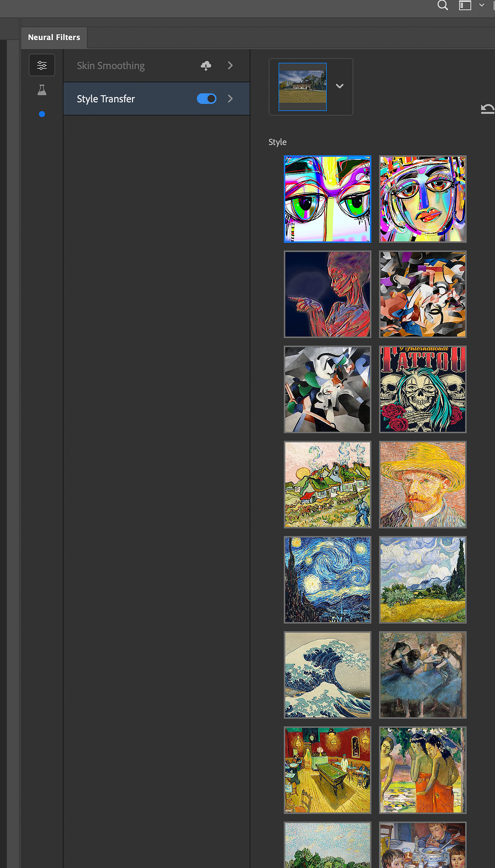The image size is (495, 868).
Task: Select the featured filters sliders icon
Action: click(x=42, y=65)
